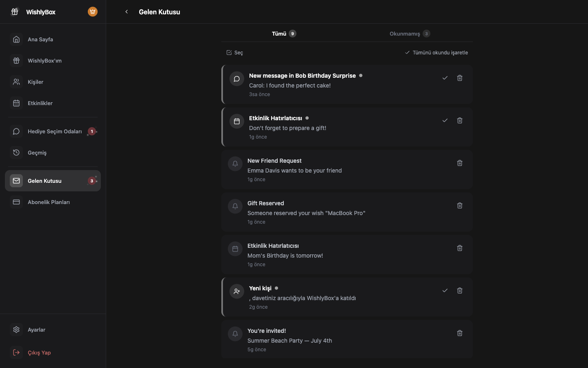Click calendar icon of Mom's Birthday reminder
The image size is (588, 368).
click(235, 249)
